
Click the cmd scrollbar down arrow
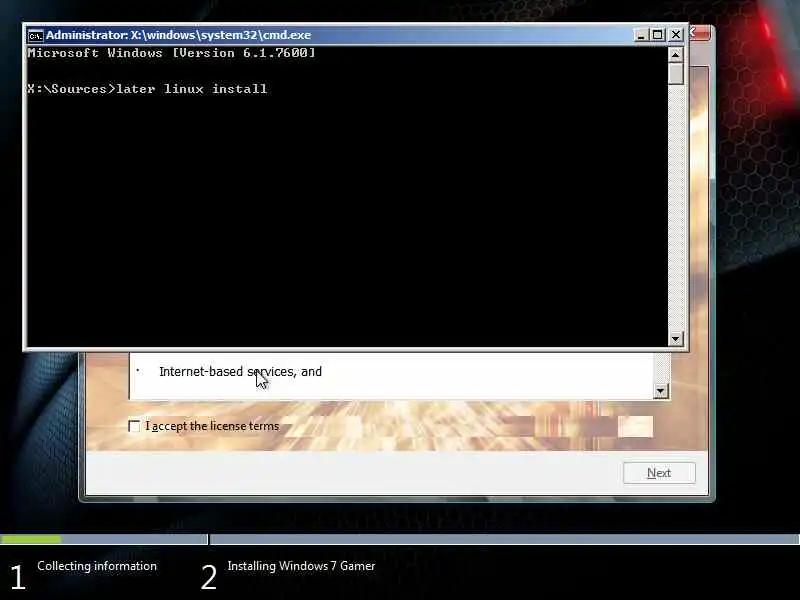point(676,338)
